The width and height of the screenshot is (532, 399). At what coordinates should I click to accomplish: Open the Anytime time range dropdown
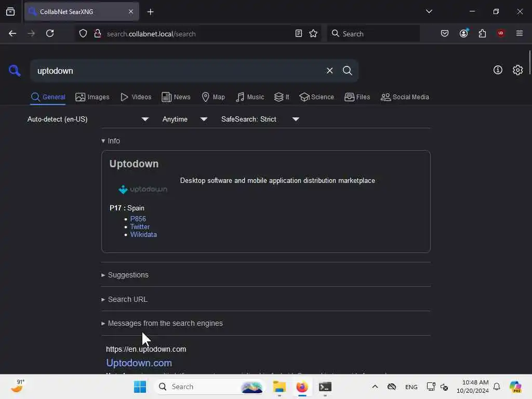click(184, 119)
